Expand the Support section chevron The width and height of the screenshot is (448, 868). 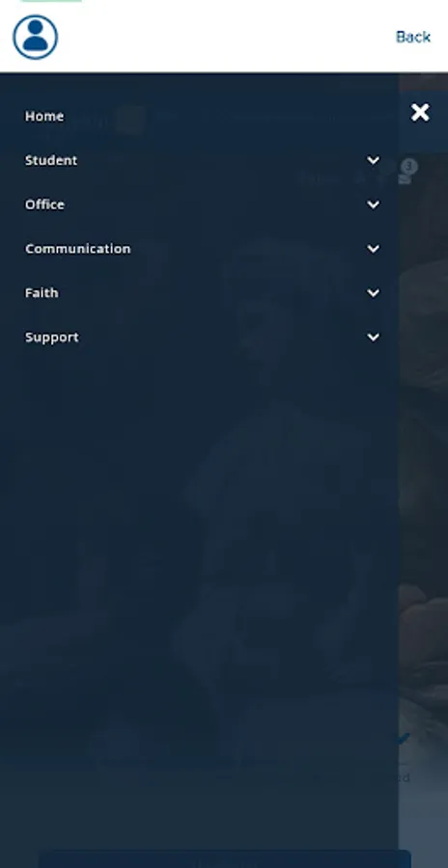(x=373, y=338)
